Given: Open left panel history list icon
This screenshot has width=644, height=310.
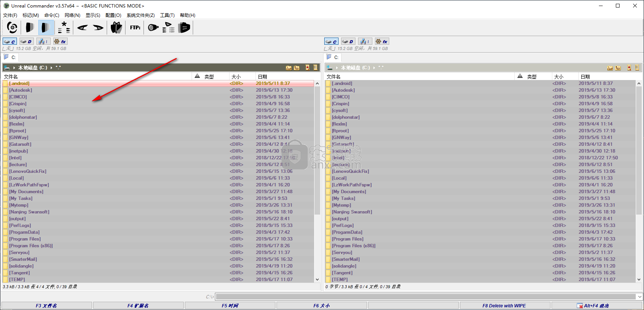Looking at the screenshot, I should [x=316, y=68].
